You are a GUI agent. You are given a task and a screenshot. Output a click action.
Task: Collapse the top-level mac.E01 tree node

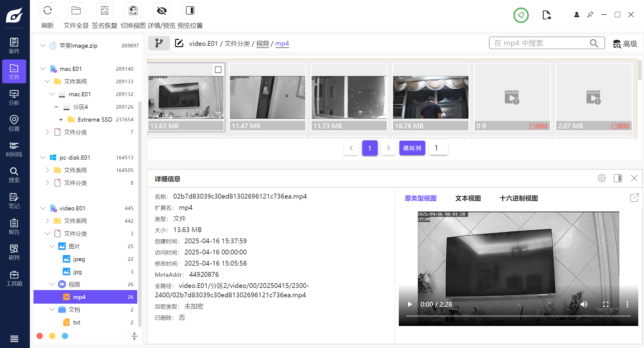click(43, 69)
